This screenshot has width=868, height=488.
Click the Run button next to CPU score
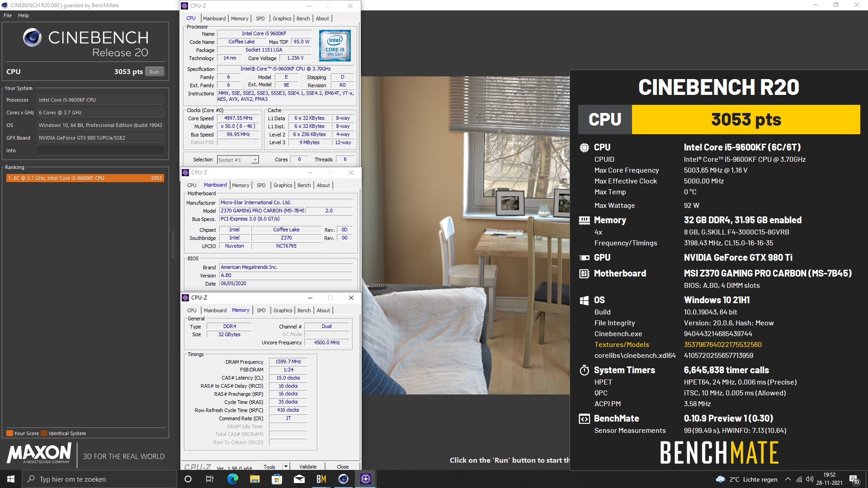(x=154, y=71)
